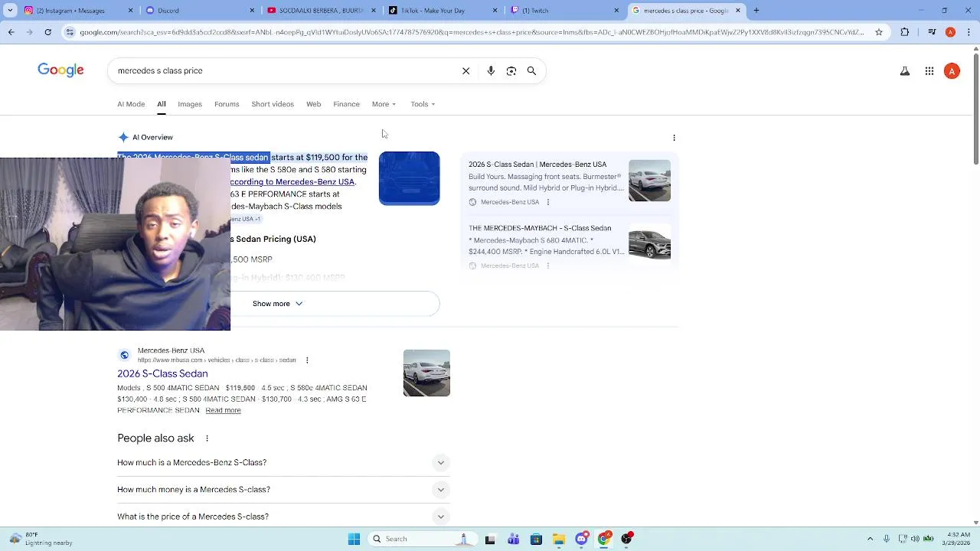The height and width of the screenshot is (551, 980).
Task: Open a new browser tab
Action: tap(756, 11)
